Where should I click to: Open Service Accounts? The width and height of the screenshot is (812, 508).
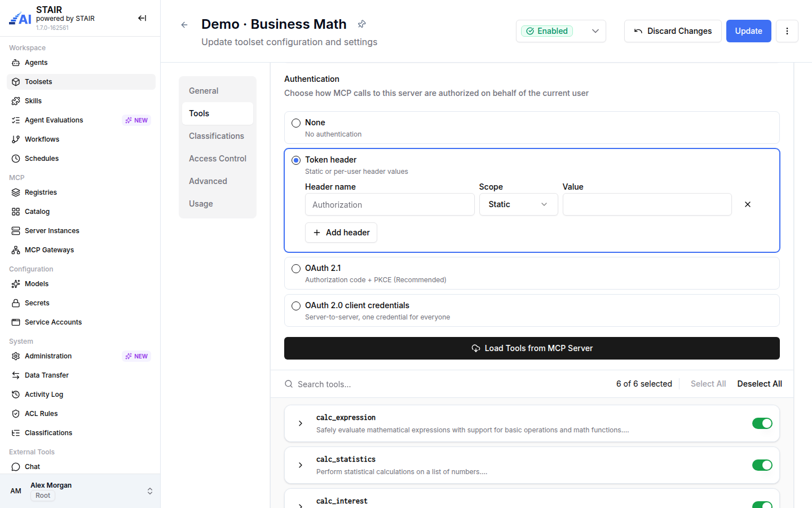tap(81, 322)
